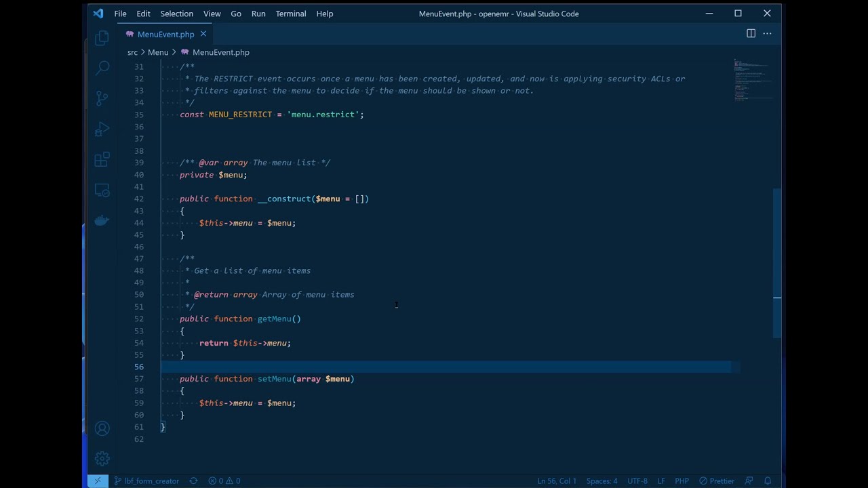Screen dimensions: 868x488
Task: Open the Selection menu
Action: tap(176, 14)
